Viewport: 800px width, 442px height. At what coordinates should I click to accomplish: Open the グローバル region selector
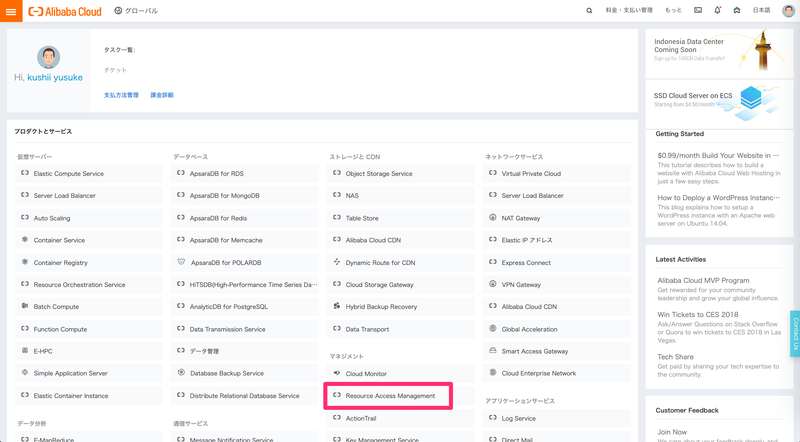point(136,11)
